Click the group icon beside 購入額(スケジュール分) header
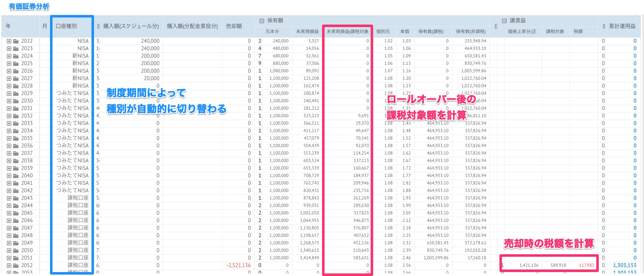The height and width of the screenshot is (276, 644). [99, 26]
